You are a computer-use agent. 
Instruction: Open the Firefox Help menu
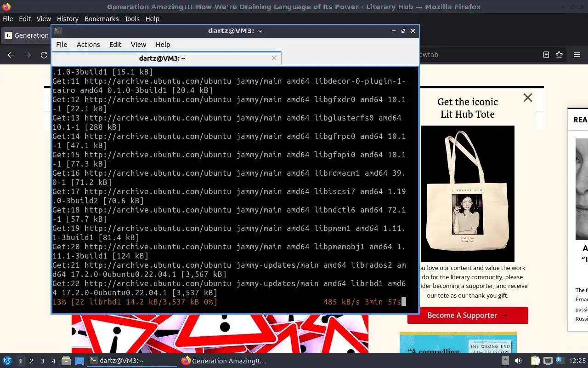[152, 19]
